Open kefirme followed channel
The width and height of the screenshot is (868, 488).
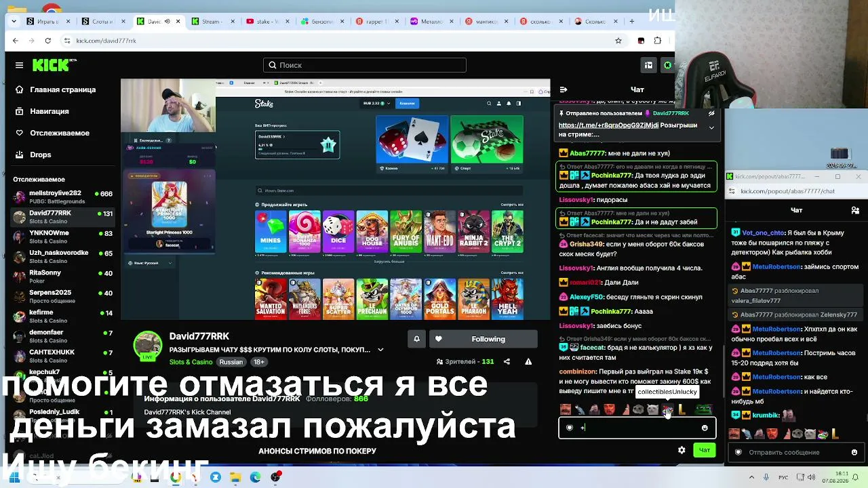(63, 316)
